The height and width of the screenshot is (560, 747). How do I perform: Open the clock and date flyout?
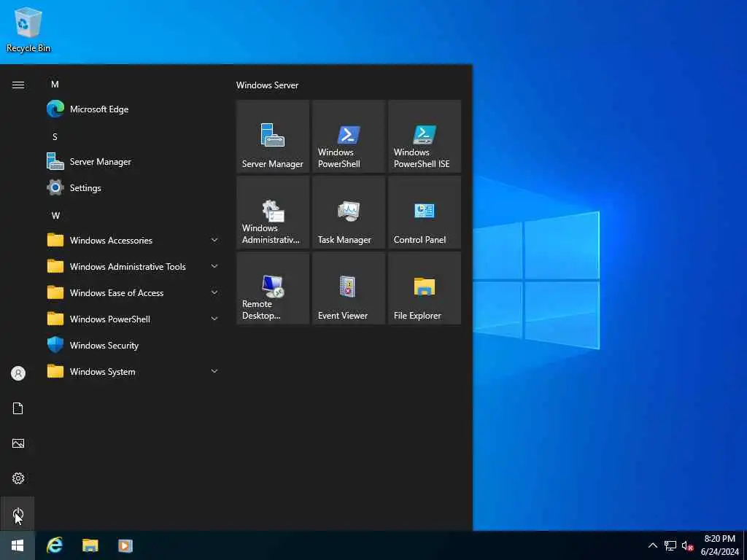click(719, 545)
